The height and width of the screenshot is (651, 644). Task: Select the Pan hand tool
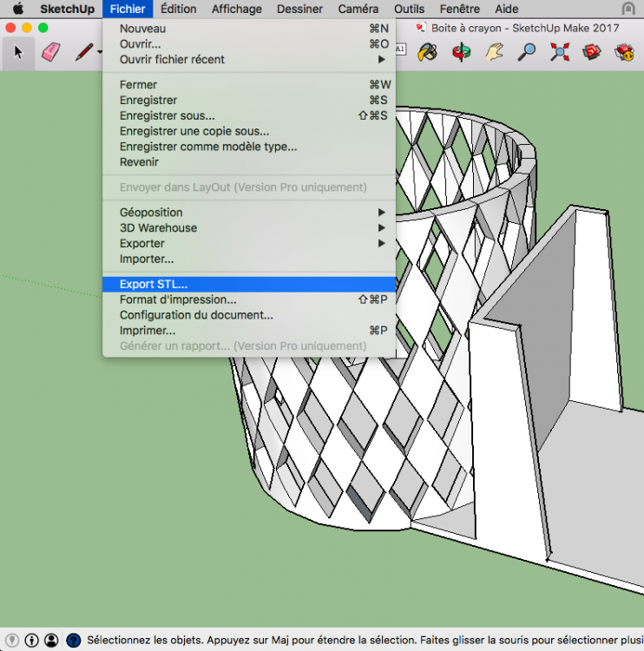494,53
